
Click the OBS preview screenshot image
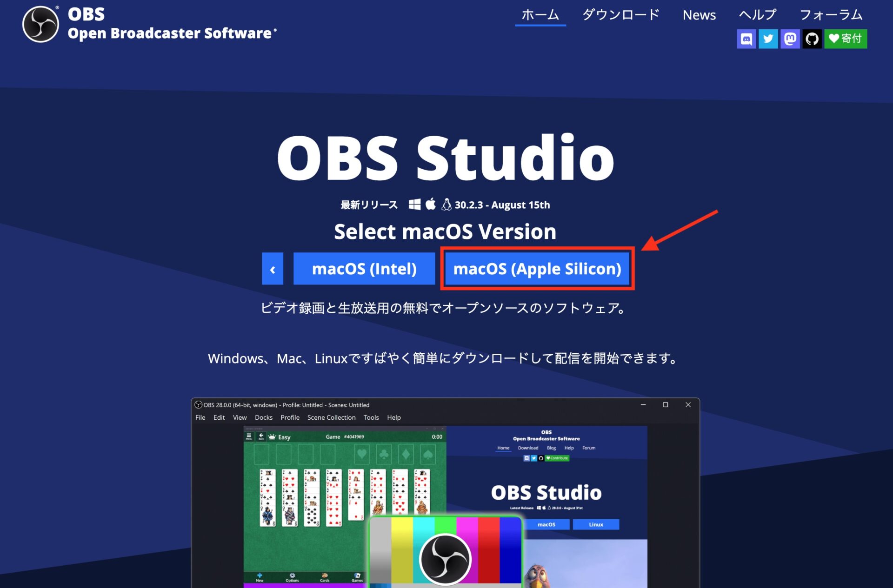[x=445, y=493]
